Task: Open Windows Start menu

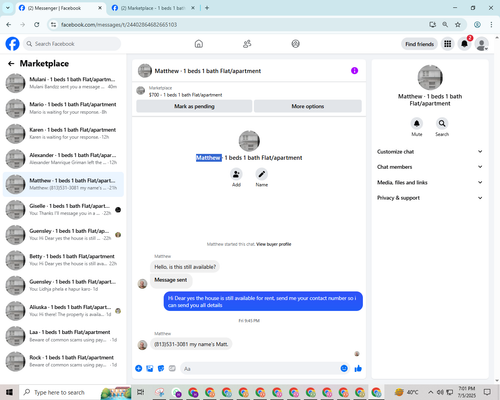Action: (x=9, y=392)
